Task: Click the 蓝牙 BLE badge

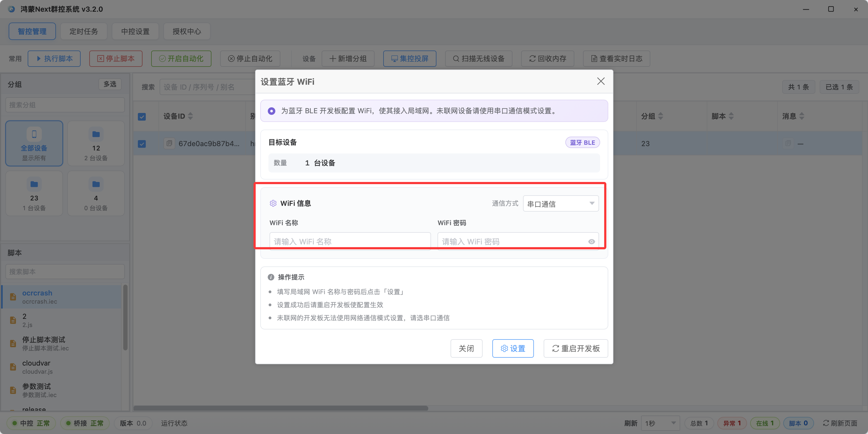Action: (582, 143)
